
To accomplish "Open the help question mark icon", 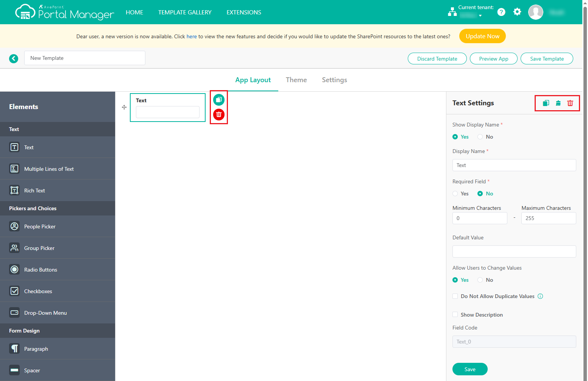I will coord(501,12).
